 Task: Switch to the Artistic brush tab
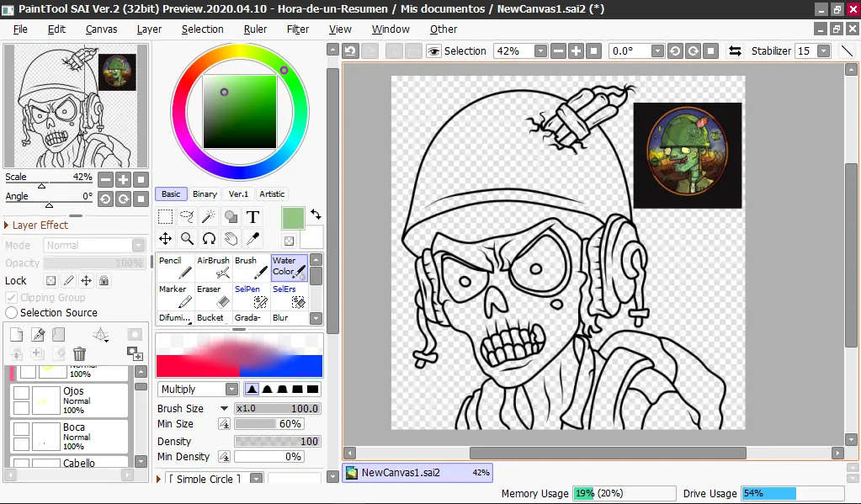(272, 194)
